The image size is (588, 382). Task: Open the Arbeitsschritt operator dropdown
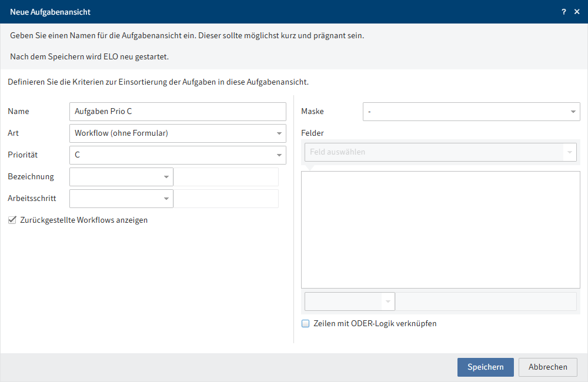click(121, 199)
